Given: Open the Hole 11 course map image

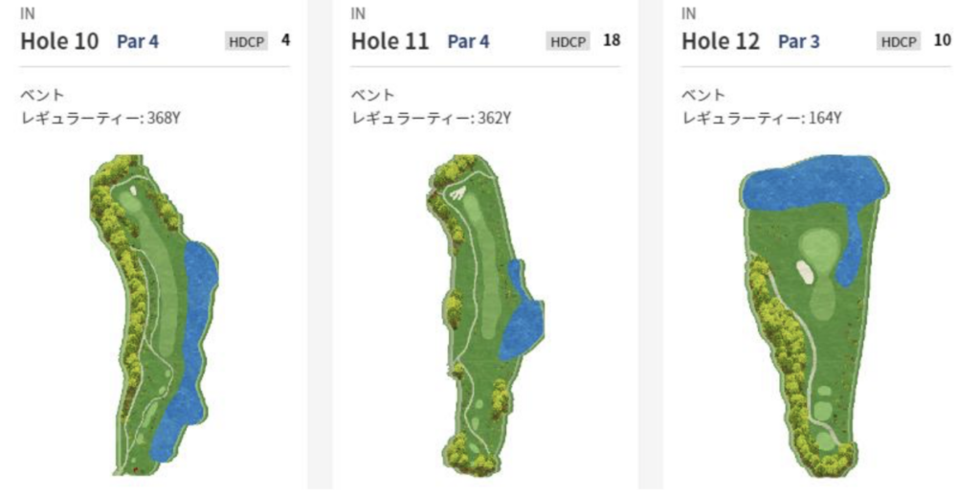Looking at the screenshot, I should click(x=485, y=315).
